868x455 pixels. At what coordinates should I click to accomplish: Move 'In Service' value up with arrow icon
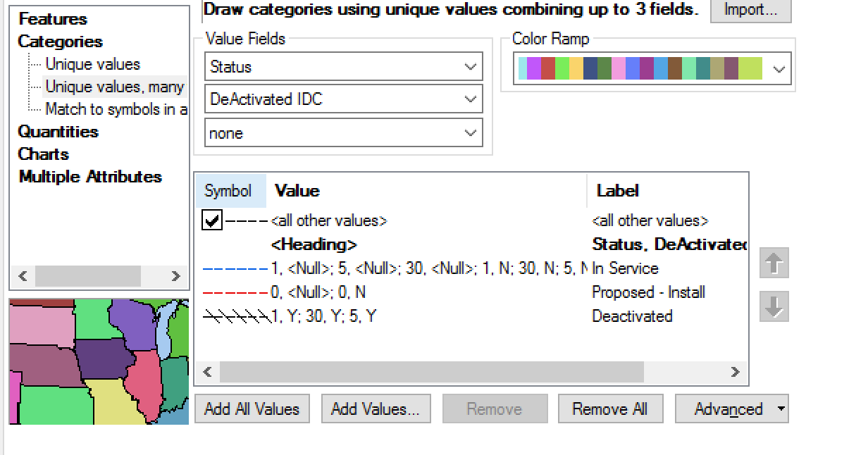point(774,263)
